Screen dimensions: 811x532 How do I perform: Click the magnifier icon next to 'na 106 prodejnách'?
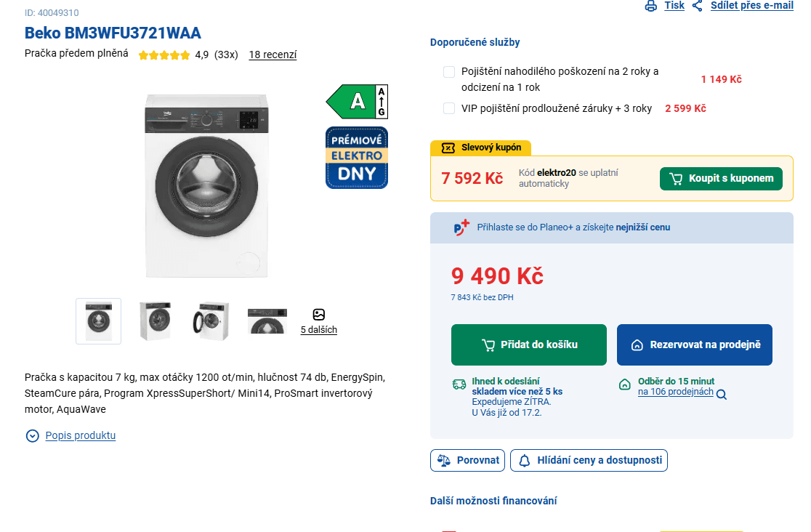tap(721, 395)
